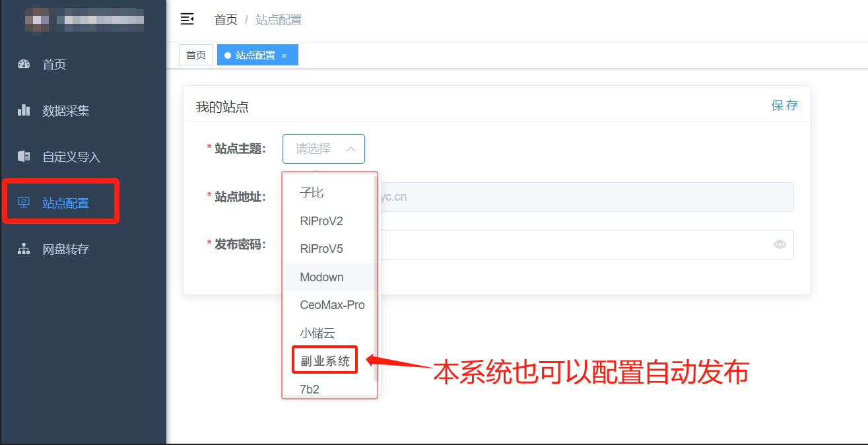Open the 站点主题 dropdown selector
Image resolution: width=868 pixels, height=445 pixels.
[x=323, y=149]
